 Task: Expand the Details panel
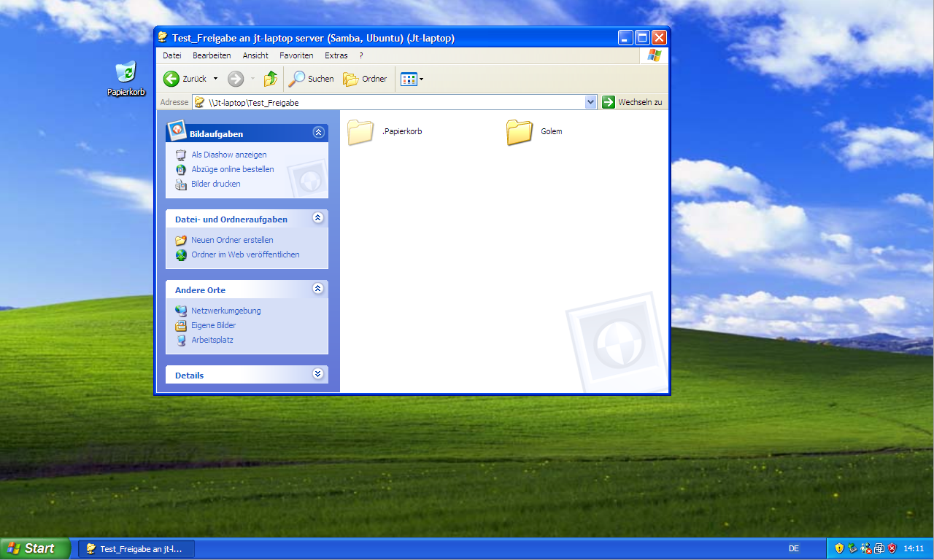coord(317,373)
